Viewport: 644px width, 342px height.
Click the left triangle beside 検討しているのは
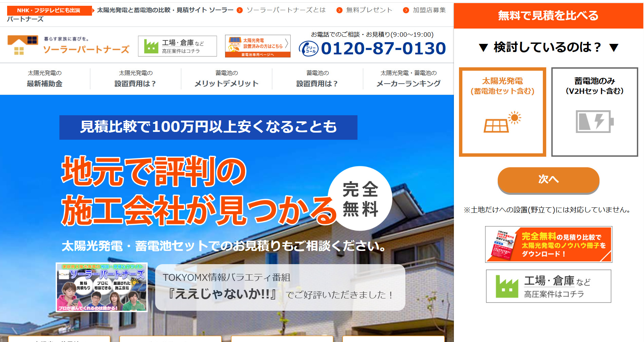(483, 48)
